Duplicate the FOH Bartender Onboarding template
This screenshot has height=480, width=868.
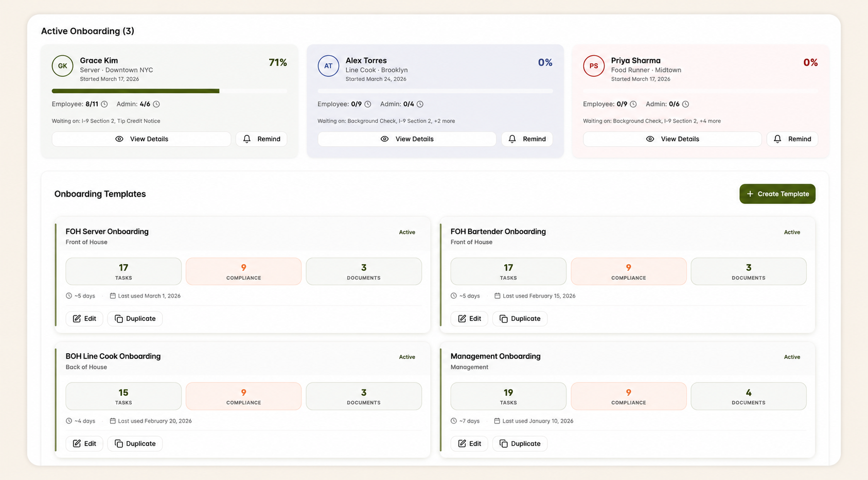[520, 319]
